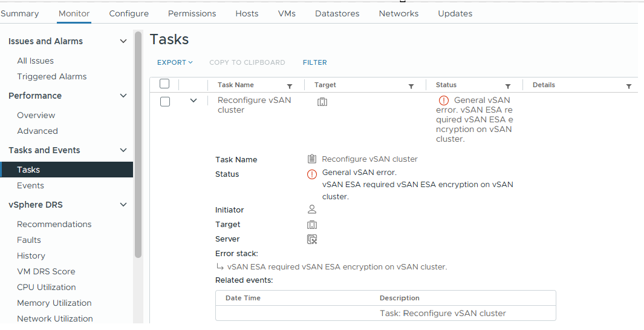This screenshot has height=330, width=644.
Task: Open the Datastores tab
Action: tap(337, 13)
